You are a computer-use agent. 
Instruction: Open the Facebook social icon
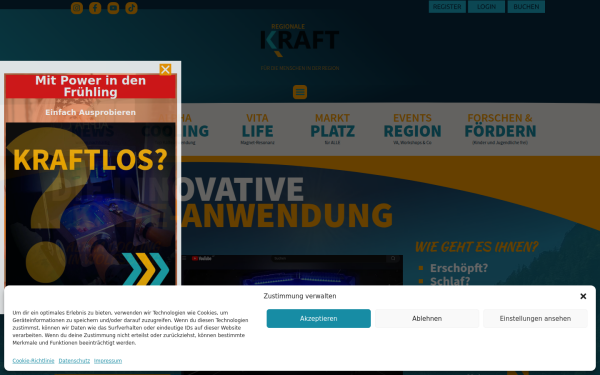coord(95,8)
